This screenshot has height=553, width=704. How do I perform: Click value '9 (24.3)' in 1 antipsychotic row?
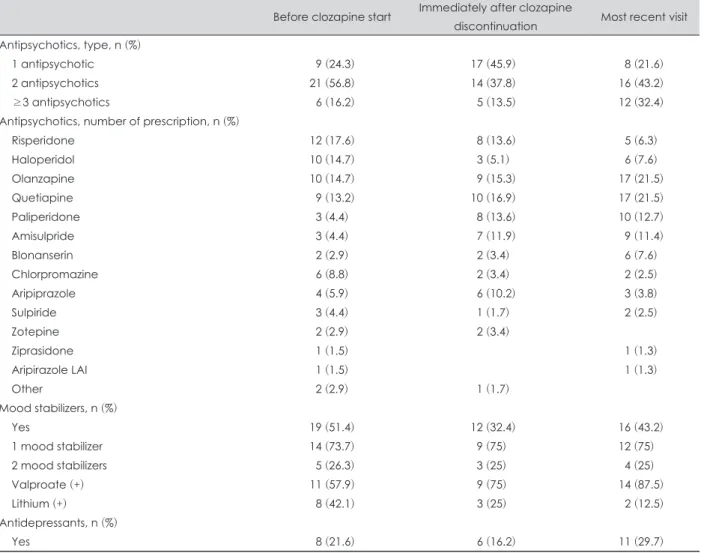pyautogui.click(x=335, y=64)
